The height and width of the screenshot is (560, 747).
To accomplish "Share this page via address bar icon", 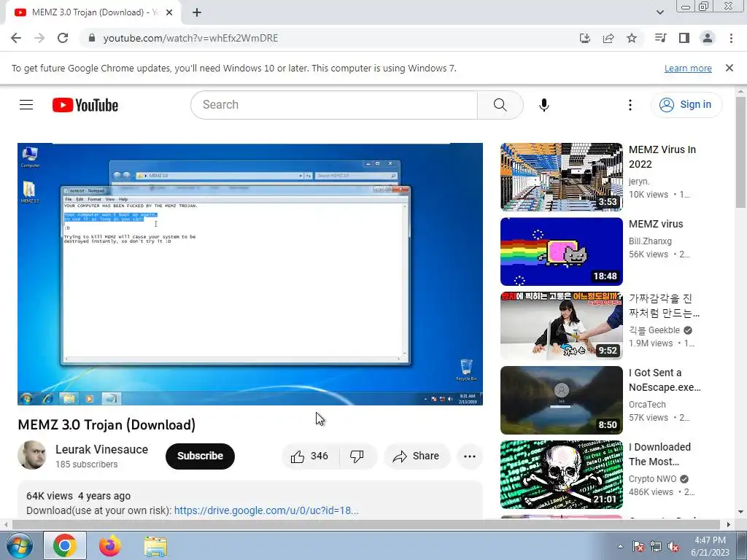I will pos(608,38).
